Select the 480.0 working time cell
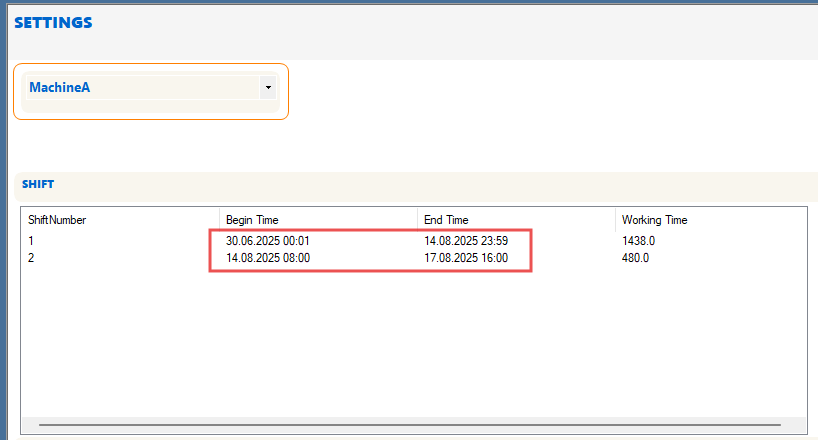 [635, 258]
